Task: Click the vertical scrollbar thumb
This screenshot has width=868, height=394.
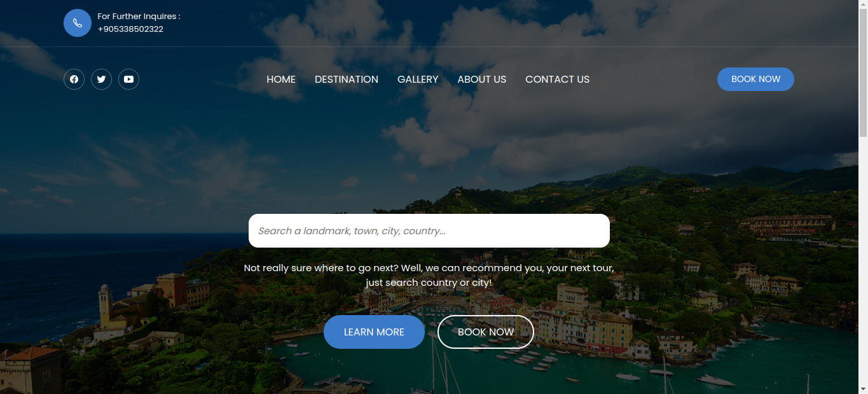Action: tap(863, 73)
